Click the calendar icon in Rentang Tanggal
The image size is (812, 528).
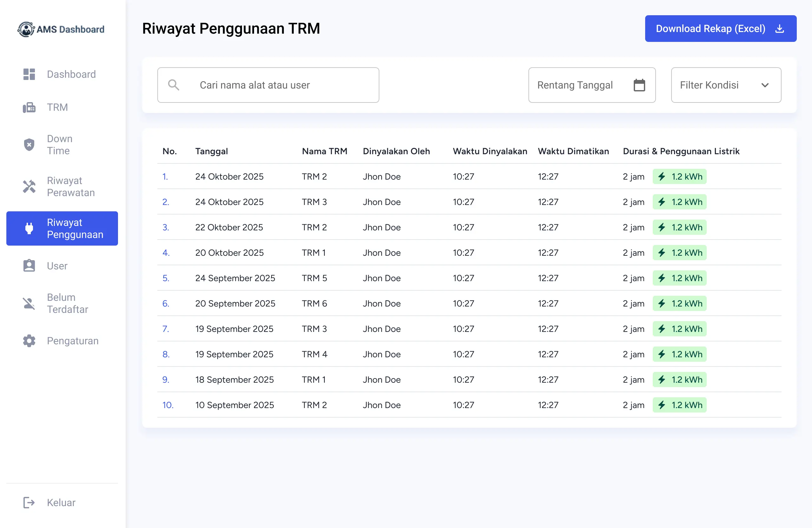point(639,85)
